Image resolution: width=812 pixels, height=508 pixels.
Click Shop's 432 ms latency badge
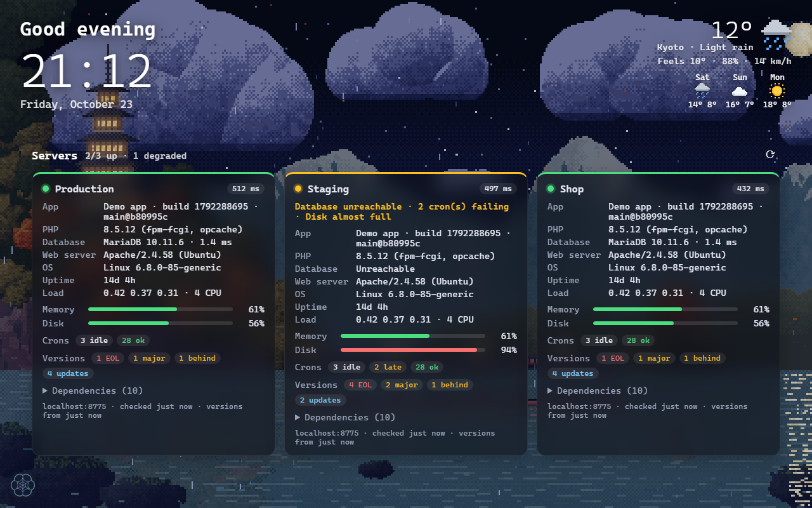751,189
